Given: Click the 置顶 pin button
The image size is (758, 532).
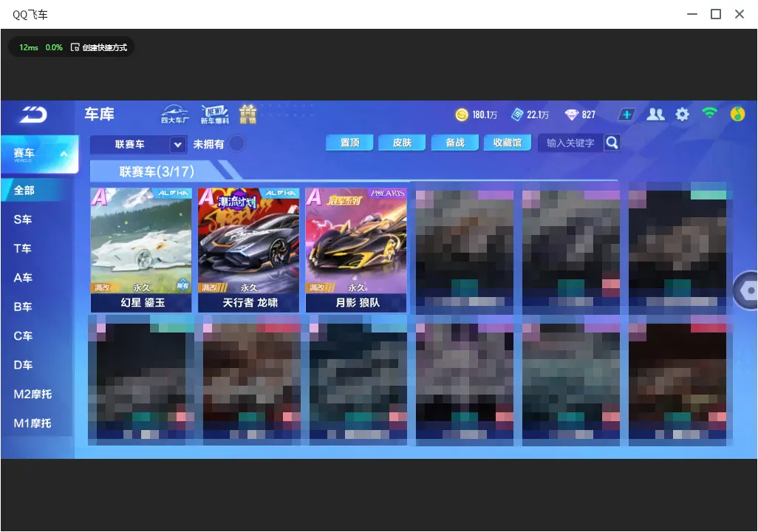Looking at the screenshot, I should (349, 143).
